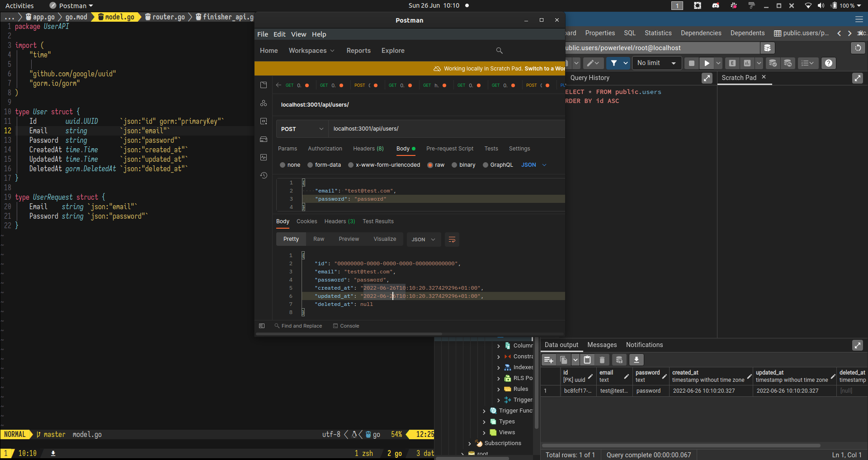This screenshot has height=460, width=868.
Task: Switch to the Notifications tab in pgAdmin
Action: [644, 345]
